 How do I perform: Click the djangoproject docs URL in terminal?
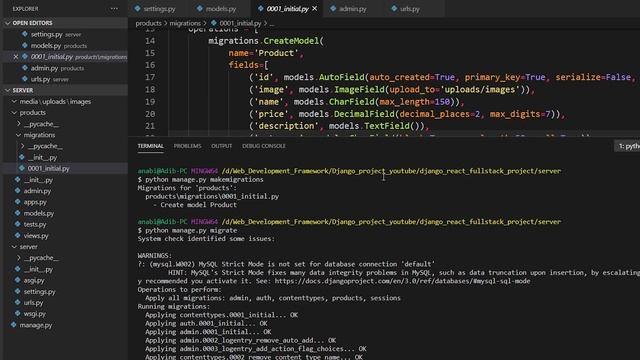tap(402, 281)
